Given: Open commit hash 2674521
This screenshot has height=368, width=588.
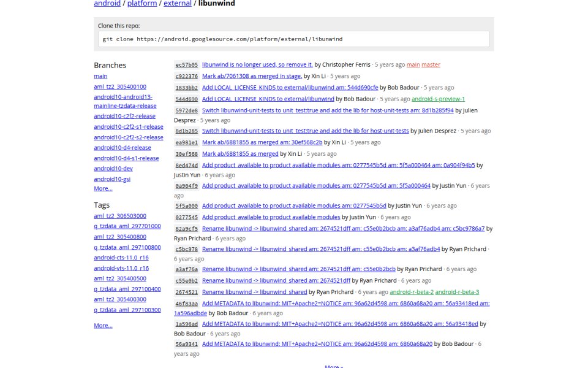Looking at the screenshot, I should 186,292.
